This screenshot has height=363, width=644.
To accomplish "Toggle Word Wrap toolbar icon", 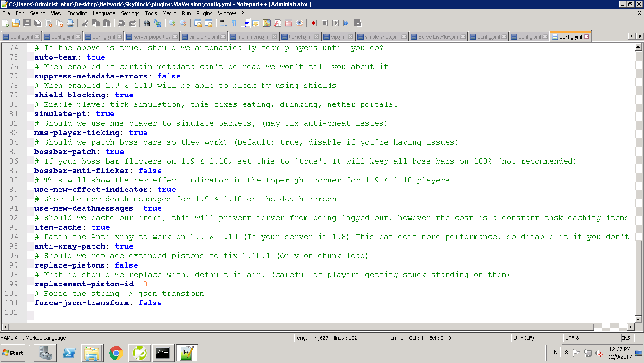I will (x=223, y=23).
